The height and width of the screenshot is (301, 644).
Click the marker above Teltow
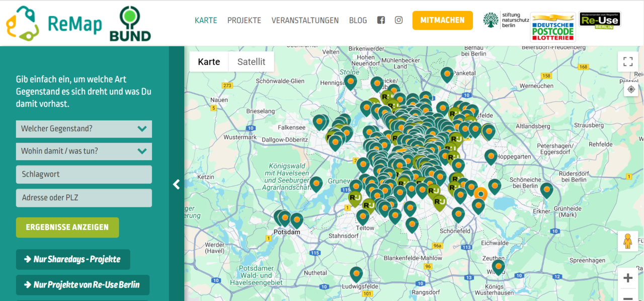[363, 217]
